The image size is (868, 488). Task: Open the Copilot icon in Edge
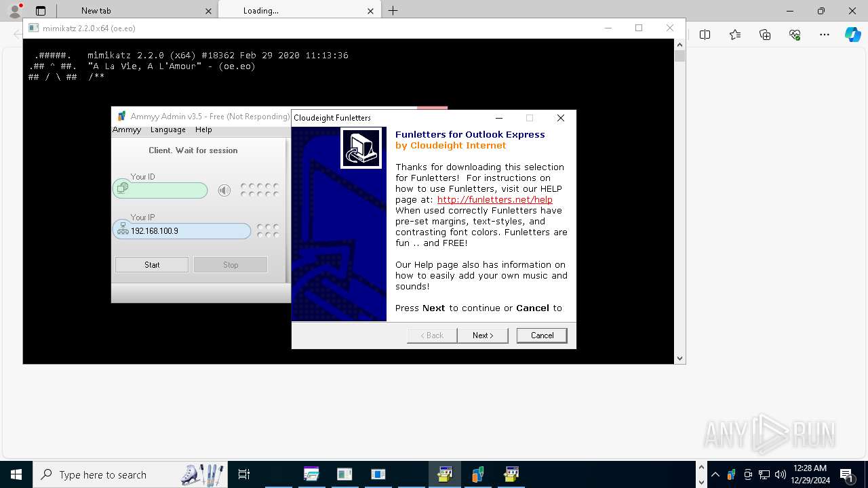pos(852,35)
